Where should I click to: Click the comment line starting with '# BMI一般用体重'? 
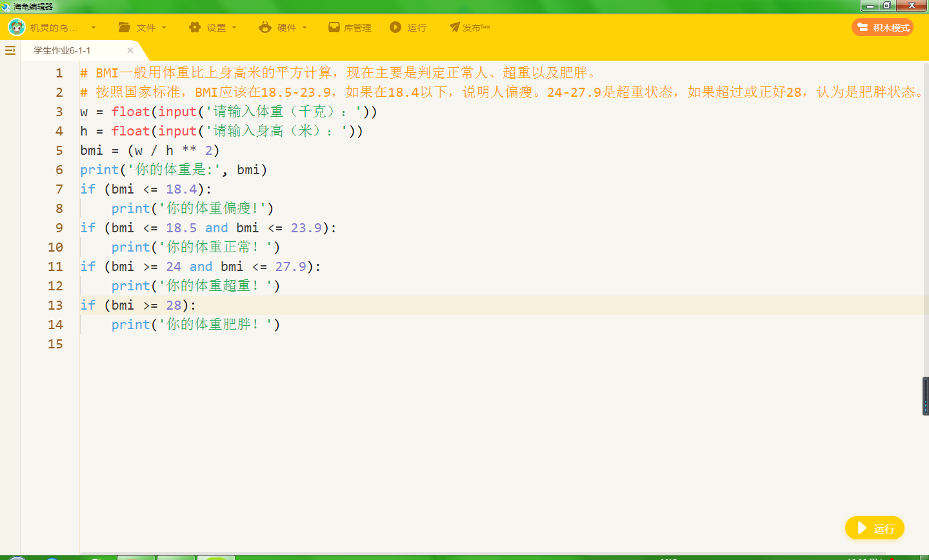click(339, 73)
